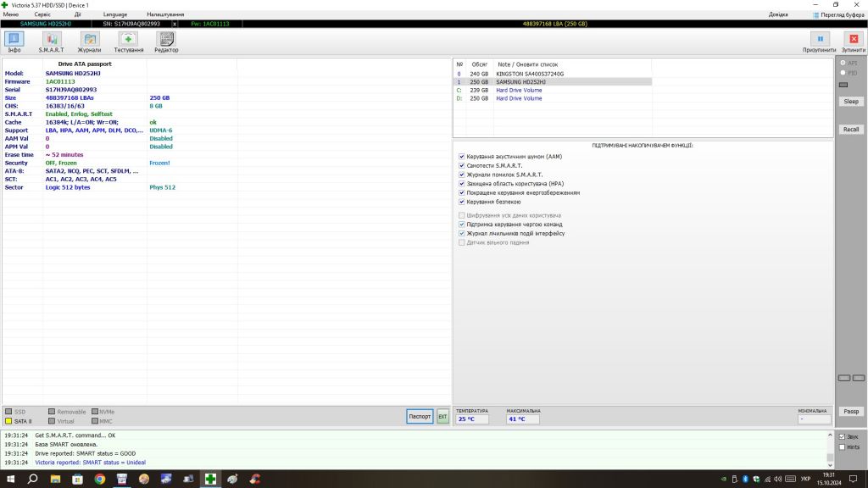The image size is (868, 488).
Task: Open the S.M.A.R.T toolbar tab
Action: tap(52, 42)
